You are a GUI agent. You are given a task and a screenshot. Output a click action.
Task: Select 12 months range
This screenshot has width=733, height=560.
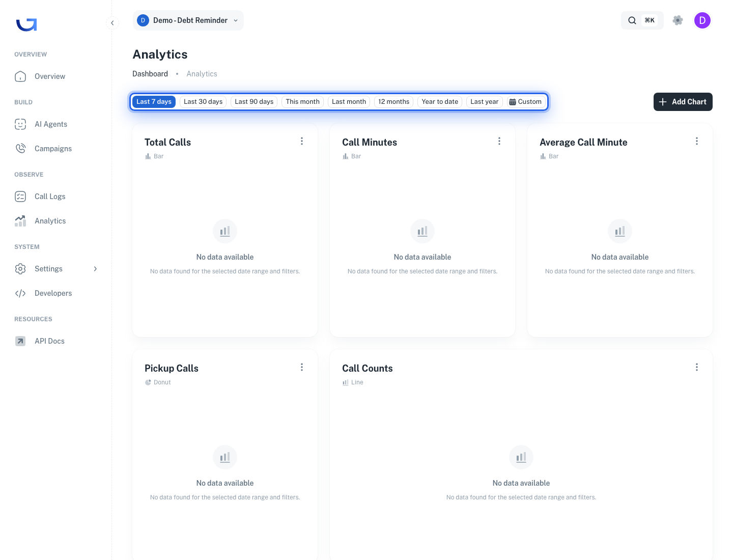[393, 102]
